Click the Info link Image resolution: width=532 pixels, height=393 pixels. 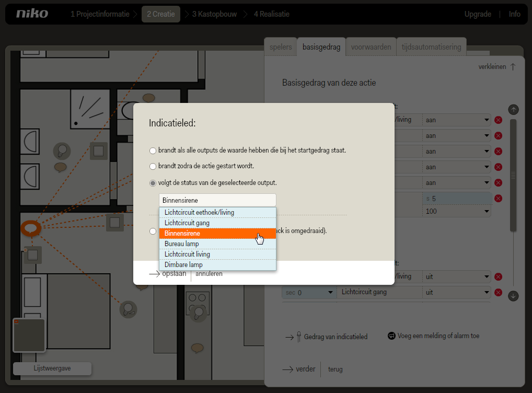pyautogui.click(x=514, y=14)
